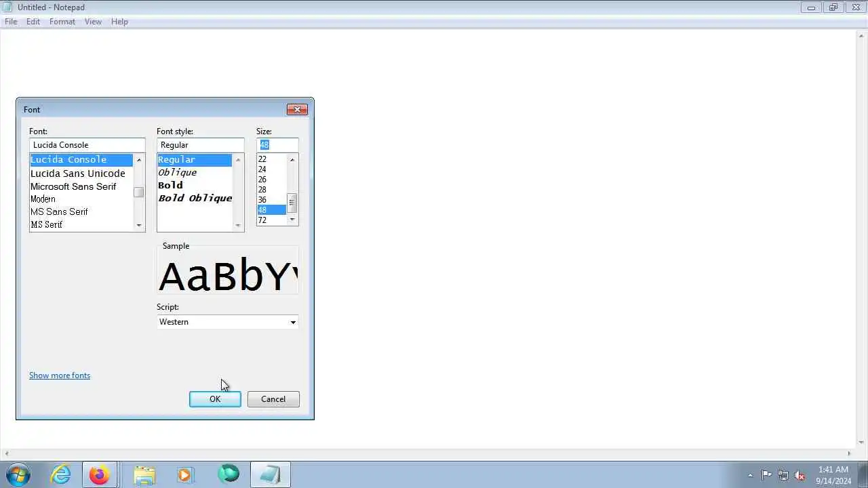868x488 pixels.
Task: Select size 72 in size list
Action: point(272,220)
